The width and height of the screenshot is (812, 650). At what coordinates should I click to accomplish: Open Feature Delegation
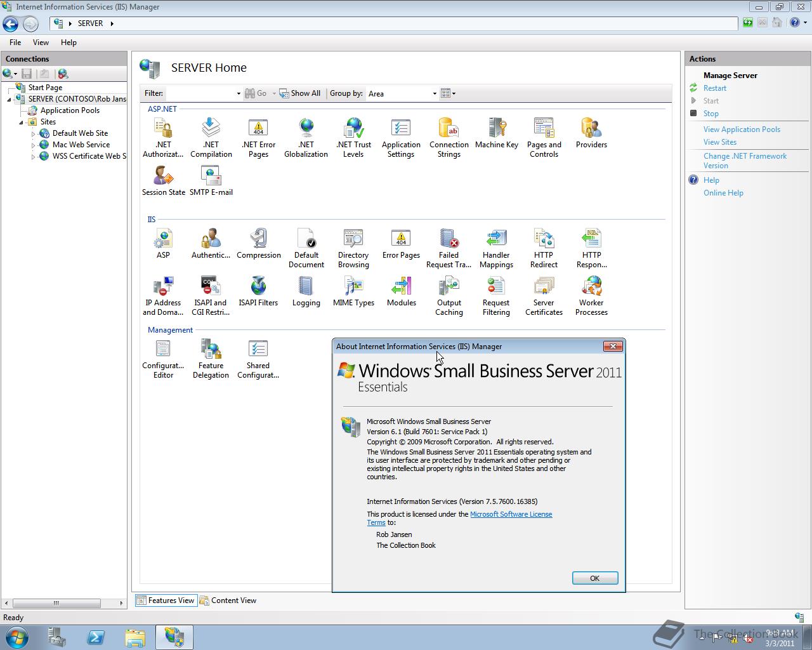click(x=211, y=359)
